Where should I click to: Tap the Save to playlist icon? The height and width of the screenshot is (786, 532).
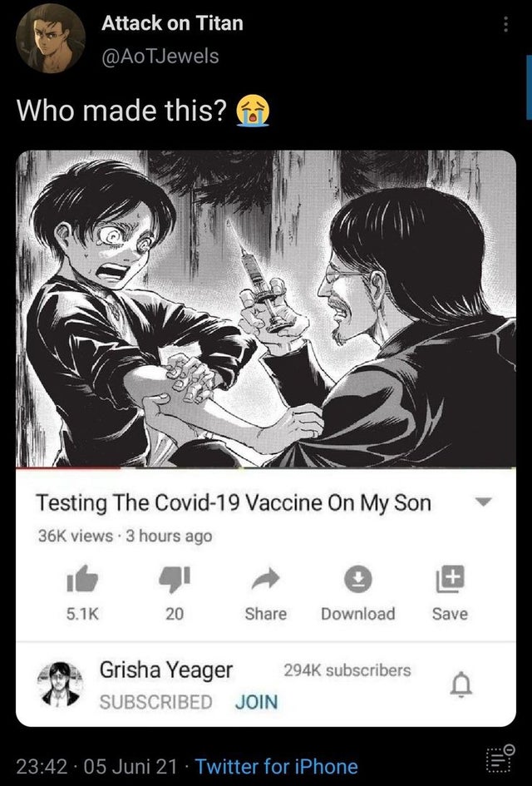click(x=450, y=579)
